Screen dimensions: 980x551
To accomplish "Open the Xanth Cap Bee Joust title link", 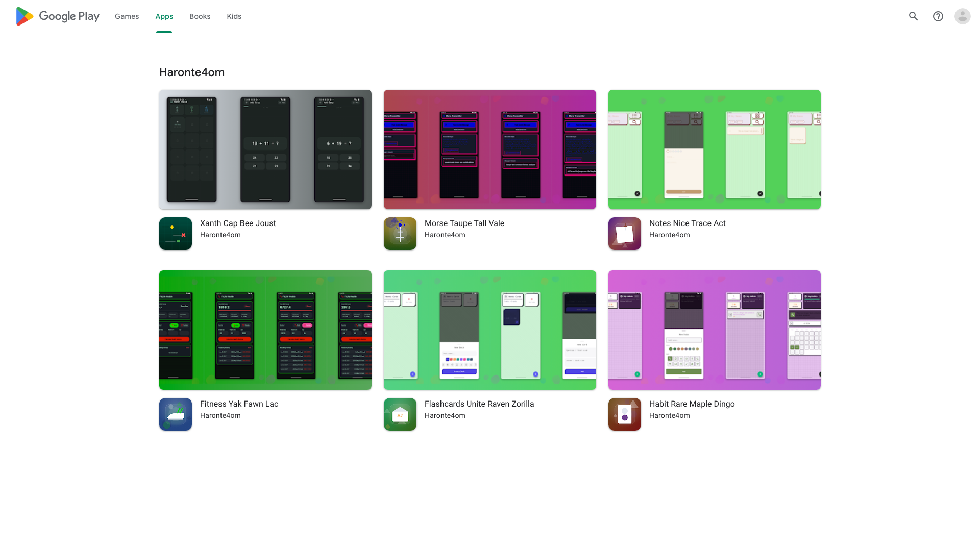I will pyautogui.click(x=238, y=223).
